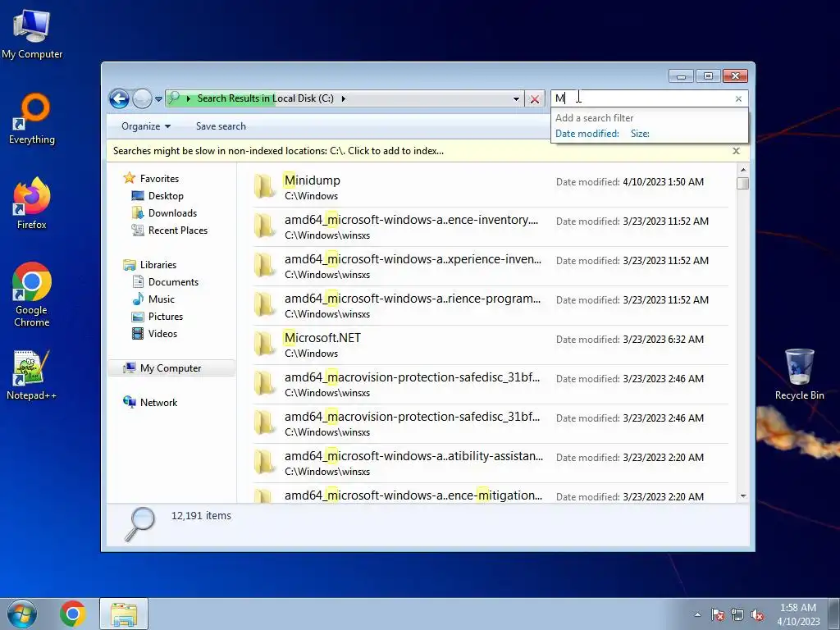Image resolution: width=840 pixels, height=630 pixels.
Task: Open Google Chrome desktop shortcut
Action: click(32, 294)
